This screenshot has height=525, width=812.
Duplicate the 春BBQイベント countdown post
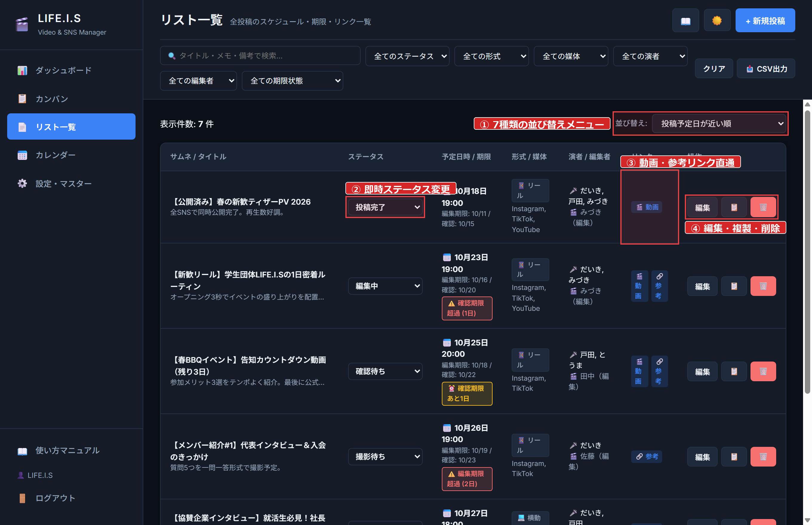click(x=733, y=371)
